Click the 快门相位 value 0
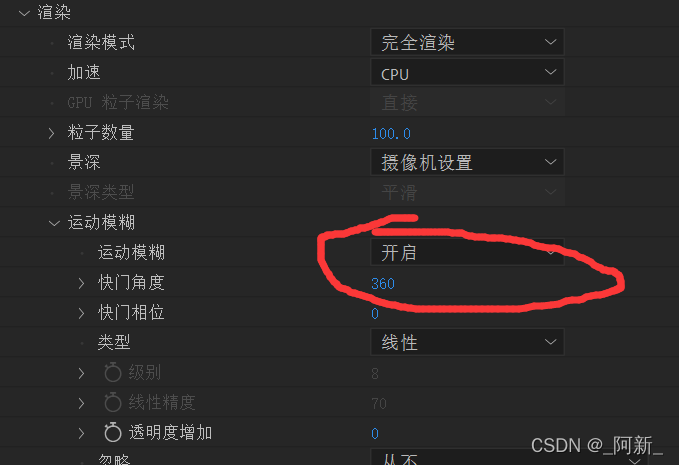Screen dimensions: 679x465 click(x=375, y=313)
